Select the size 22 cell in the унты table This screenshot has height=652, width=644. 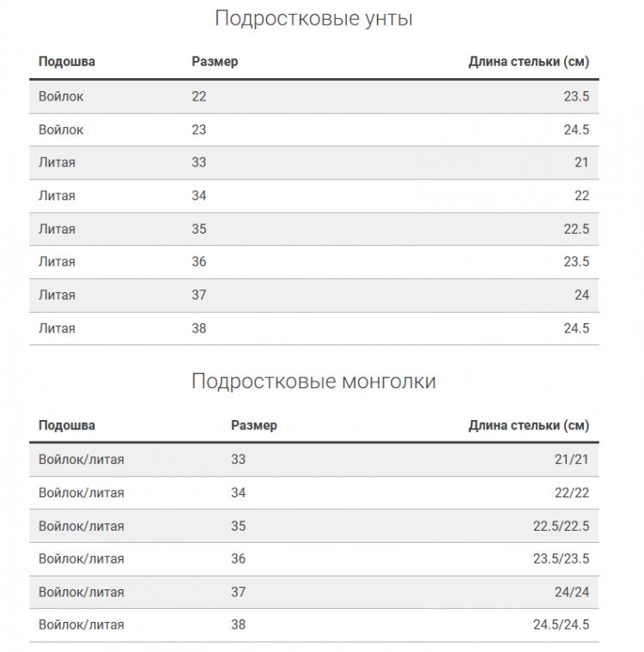tap(199, 96)
